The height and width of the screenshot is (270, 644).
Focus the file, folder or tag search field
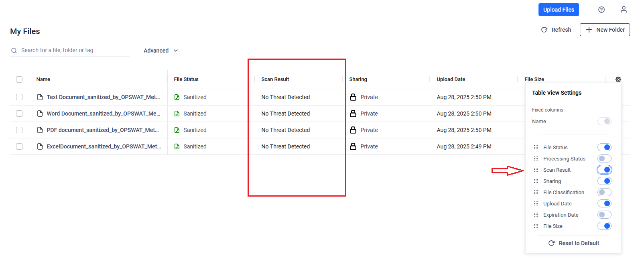click(x=74, y=50)
